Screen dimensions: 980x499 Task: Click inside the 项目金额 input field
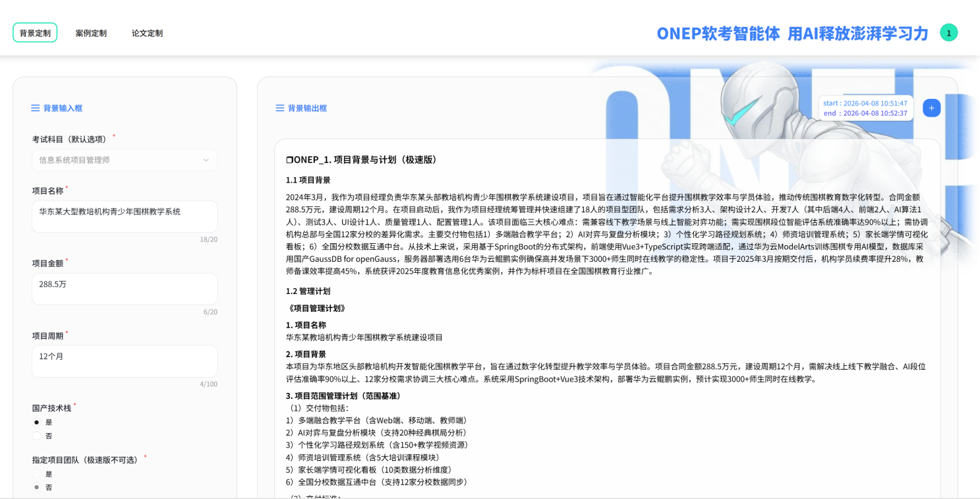(x=125, y=288)
